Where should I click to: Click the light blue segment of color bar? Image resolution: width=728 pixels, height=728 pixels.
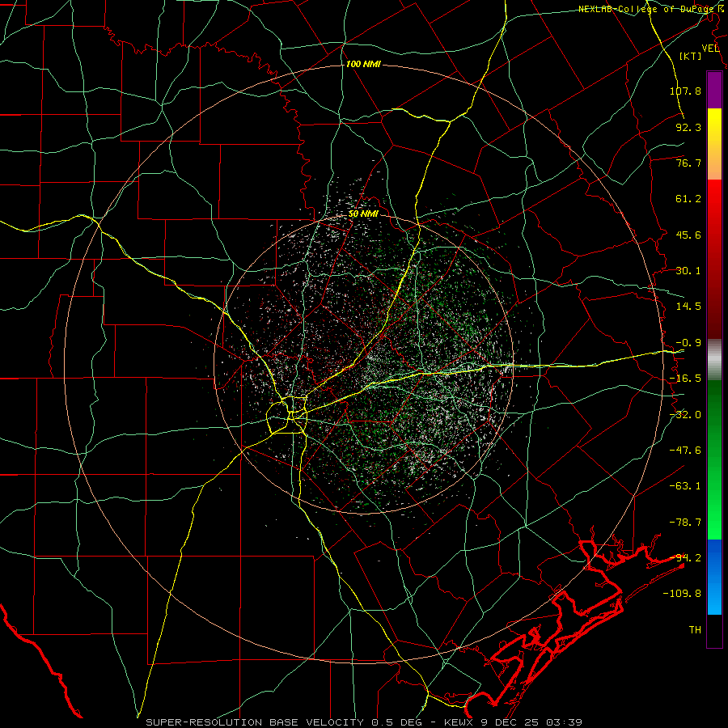714,577
